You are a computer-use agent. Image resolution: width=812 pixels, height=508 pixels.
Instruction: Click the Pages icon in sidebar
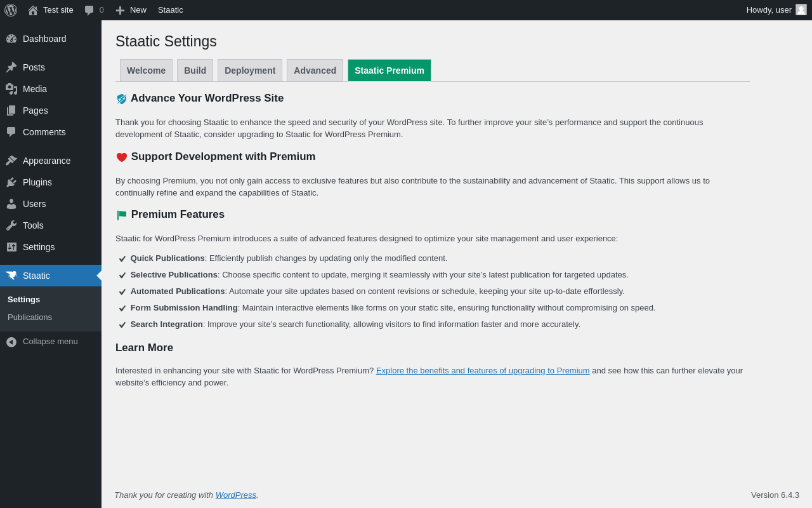pos(11,110)
